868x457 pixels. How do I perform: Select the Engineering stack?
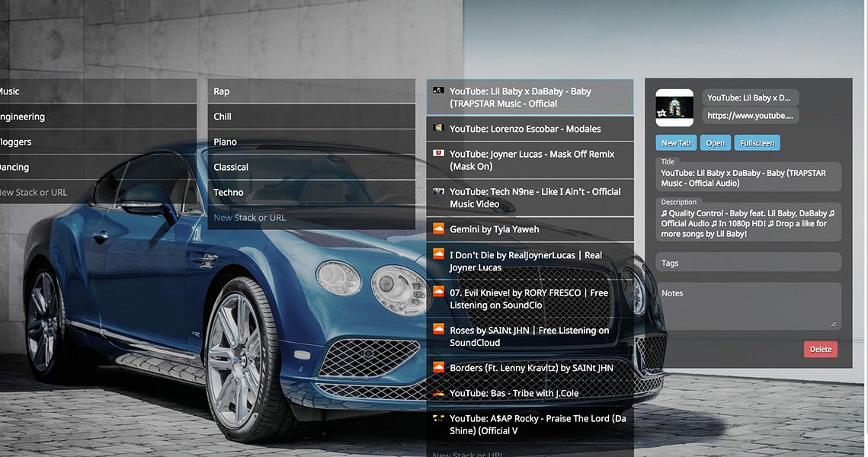click(98, 117)
